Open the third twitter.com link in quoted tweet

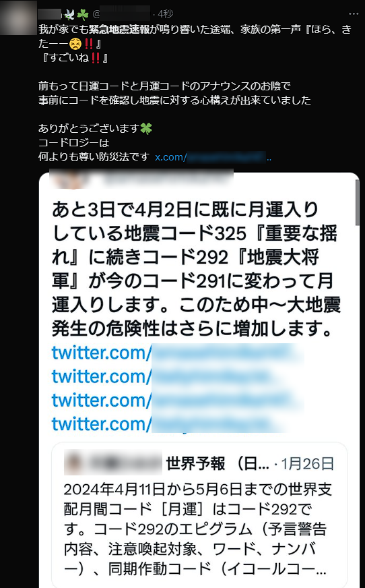177,400
